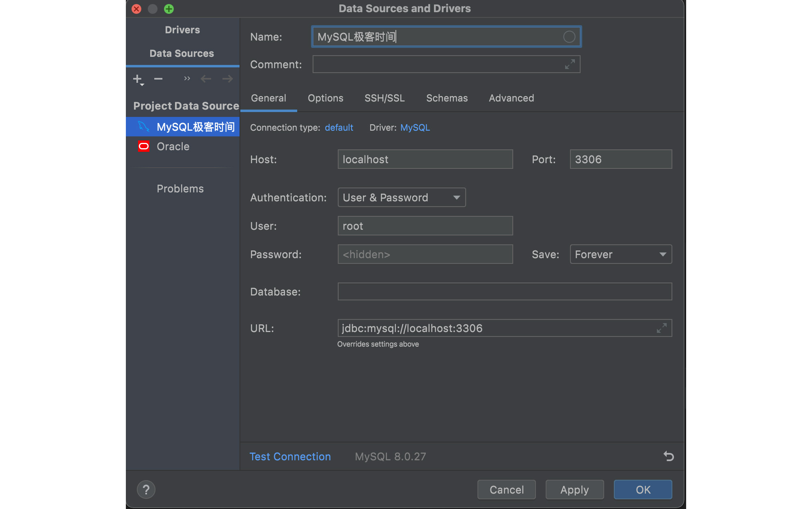
Task: Expand the URL field with expand icon
Action: tap(661, 328)
